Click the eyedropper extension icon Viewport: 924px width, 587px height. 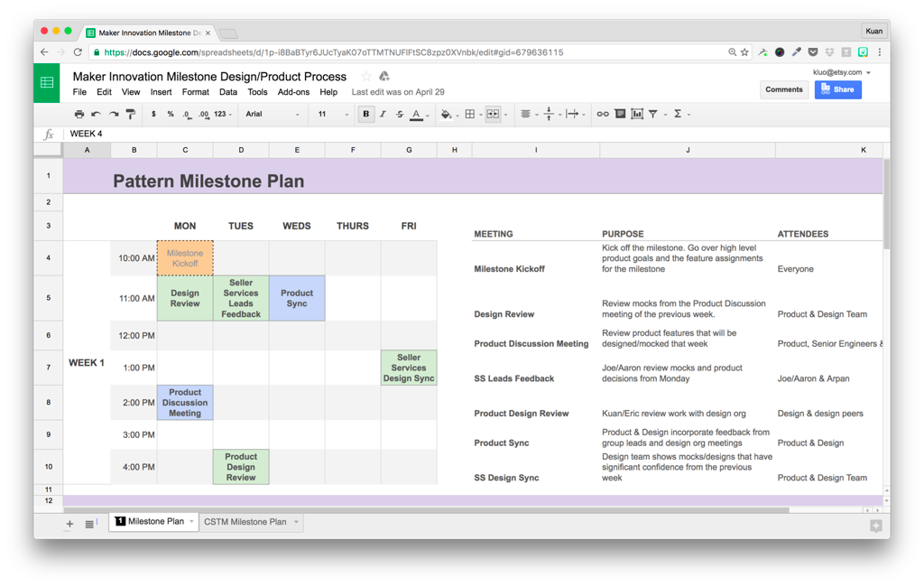pyautogui.click(x=797, y=52)
